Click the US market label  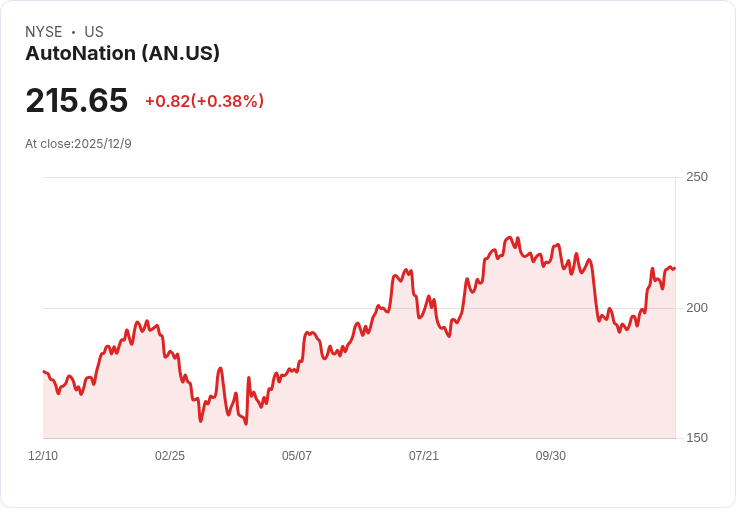94,32
